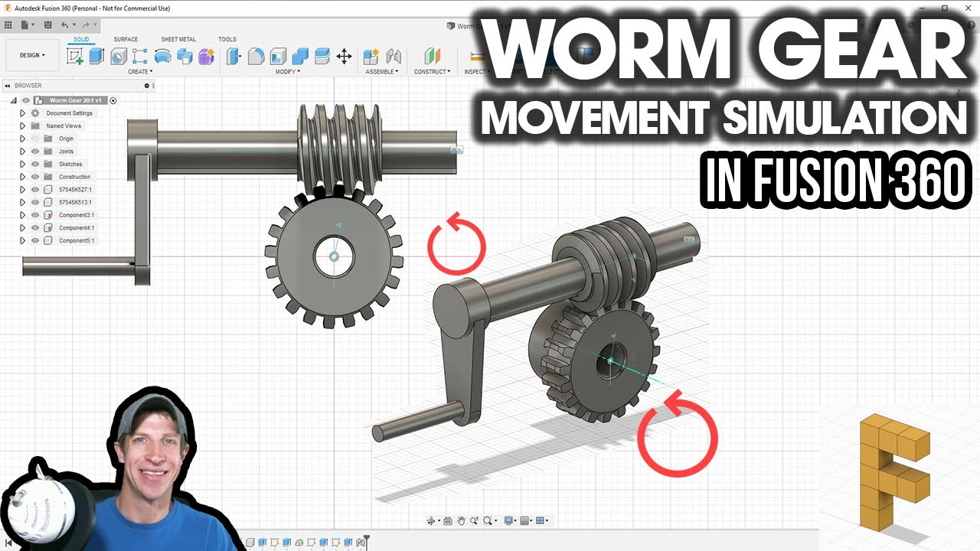Switch to the SOLID tab
This screenshot has height=551, width=980.
click(81, 39)
